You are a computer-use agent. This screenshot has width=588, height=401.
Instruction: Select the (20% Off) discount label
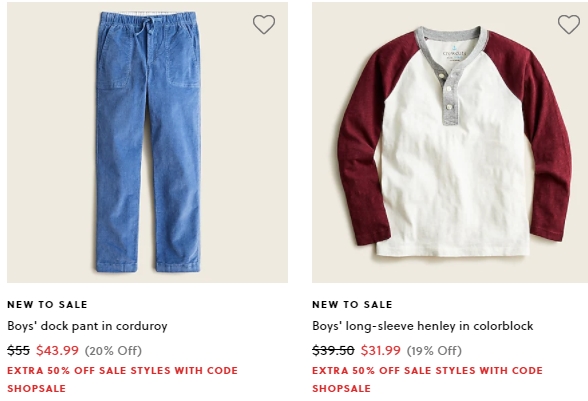tap(113, 351)
